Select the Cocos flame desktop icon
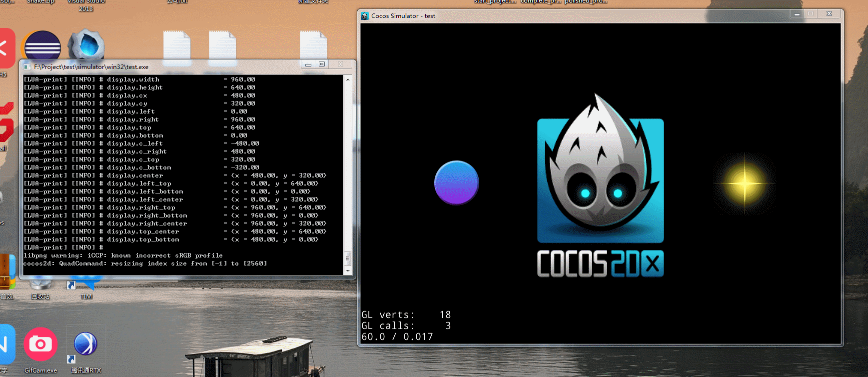The width and height of the screenshot is (868, 377). point(86,45)
